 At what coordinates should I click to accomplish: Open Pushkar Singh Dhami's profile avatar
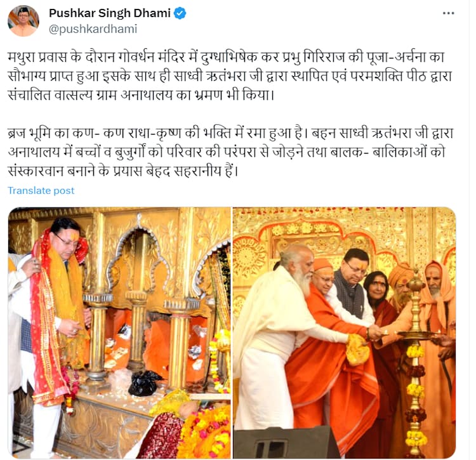click(23, 21)
